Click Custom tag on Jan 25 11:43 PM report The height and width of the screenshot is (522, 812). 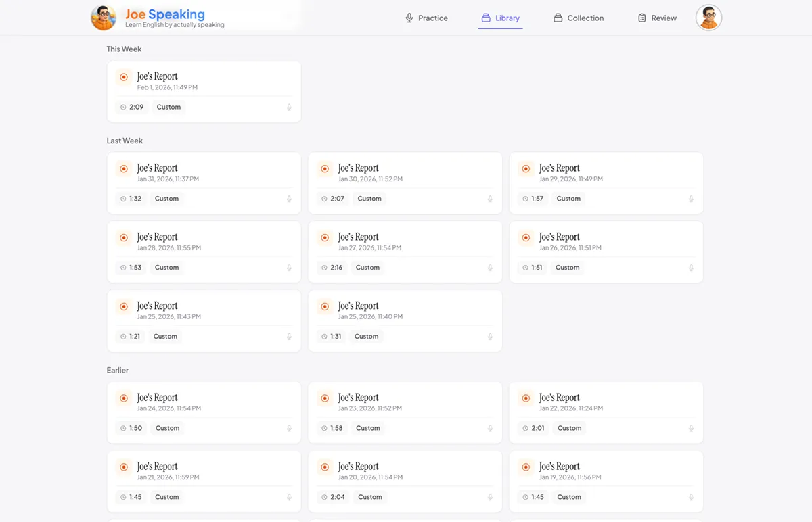pos(165,336)
